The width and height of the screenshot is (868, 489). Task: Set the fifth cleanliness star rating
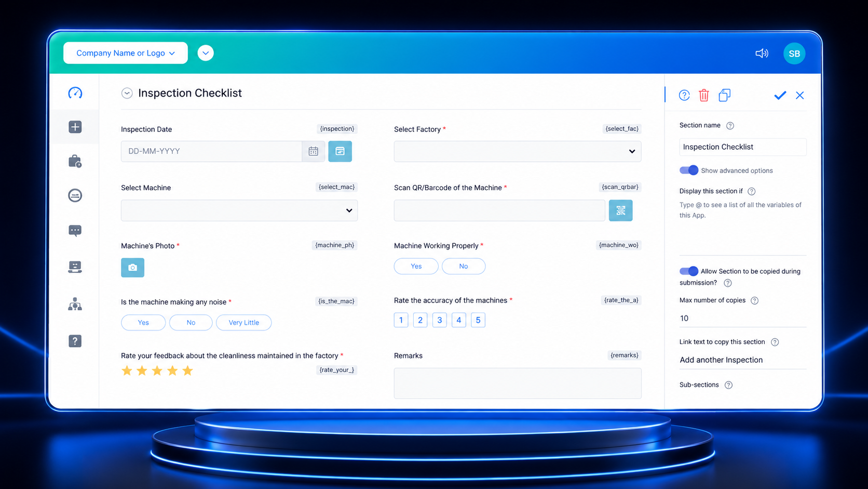(x=188, y=371)
